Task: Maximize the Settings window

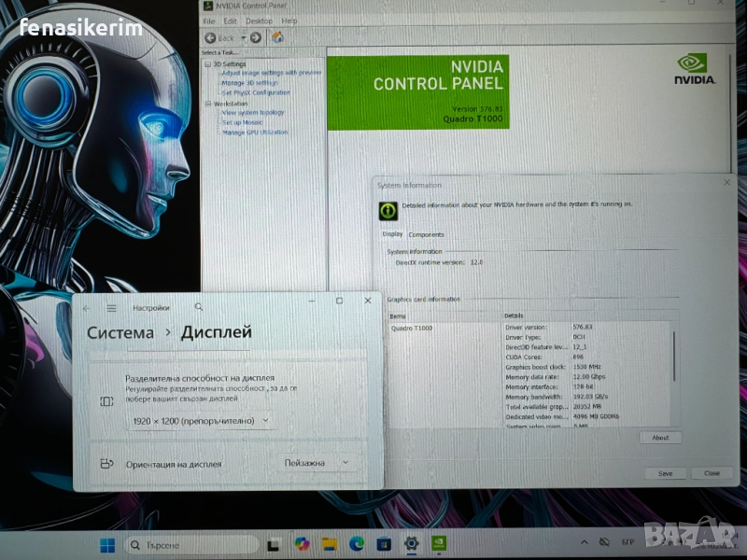Action: [x=339, y=301]
